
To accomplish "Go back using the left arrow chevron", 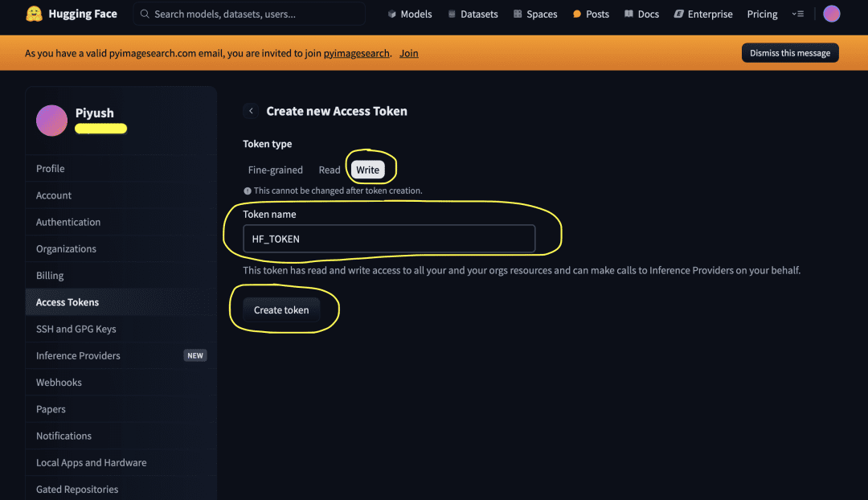I will 251,111.
